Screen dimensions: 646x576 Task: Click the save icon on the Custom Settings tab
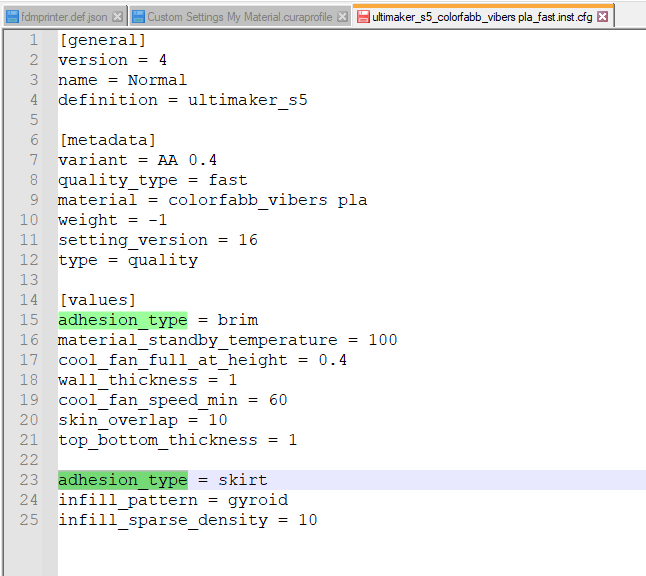click(x=138, y=17)
